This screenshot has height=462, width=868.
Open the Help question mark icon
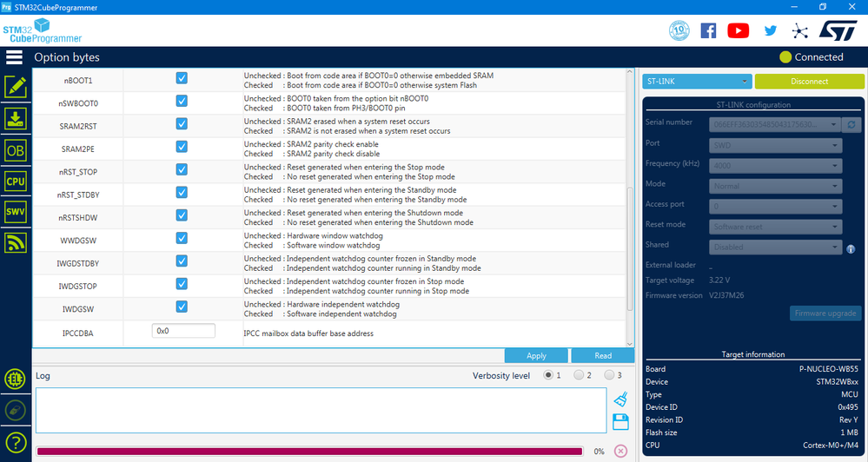(16, 443)
